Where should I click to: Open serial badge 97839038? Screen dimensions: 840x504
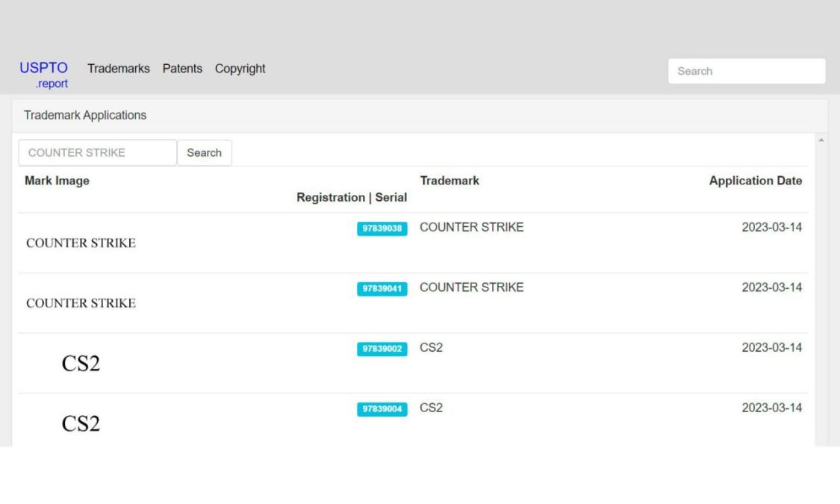(382, 228)
